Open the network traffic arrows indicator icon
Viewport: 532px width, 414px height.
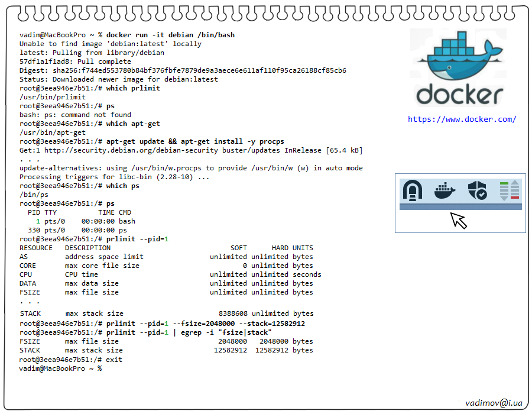pos(509,190)
